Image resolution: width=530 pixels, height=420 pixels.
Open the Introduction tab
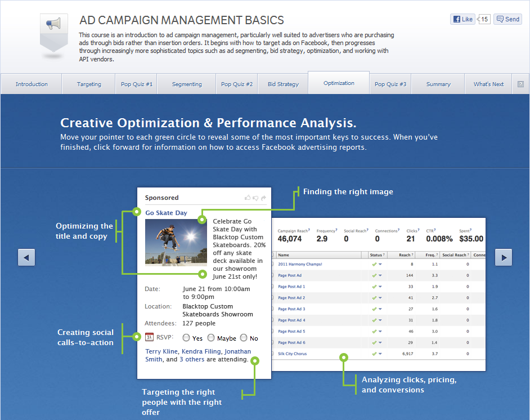click(32, 84)
